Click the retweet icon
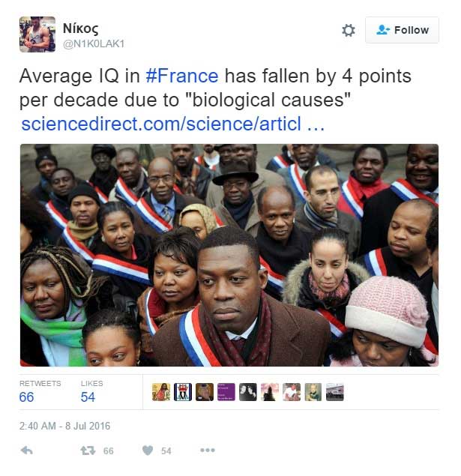 [88, 451]
